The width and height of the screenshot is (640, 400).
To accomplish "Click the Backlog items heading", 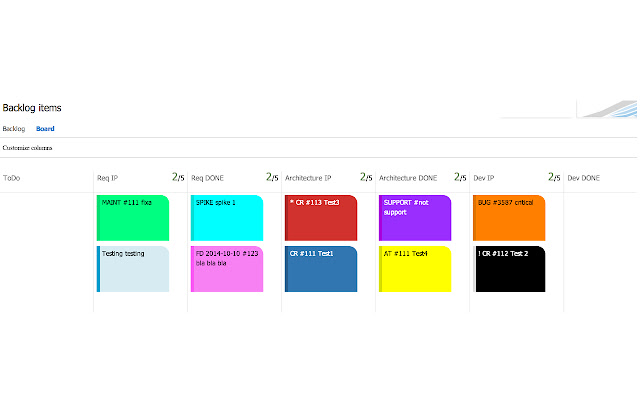I will (x=32, y=108).
